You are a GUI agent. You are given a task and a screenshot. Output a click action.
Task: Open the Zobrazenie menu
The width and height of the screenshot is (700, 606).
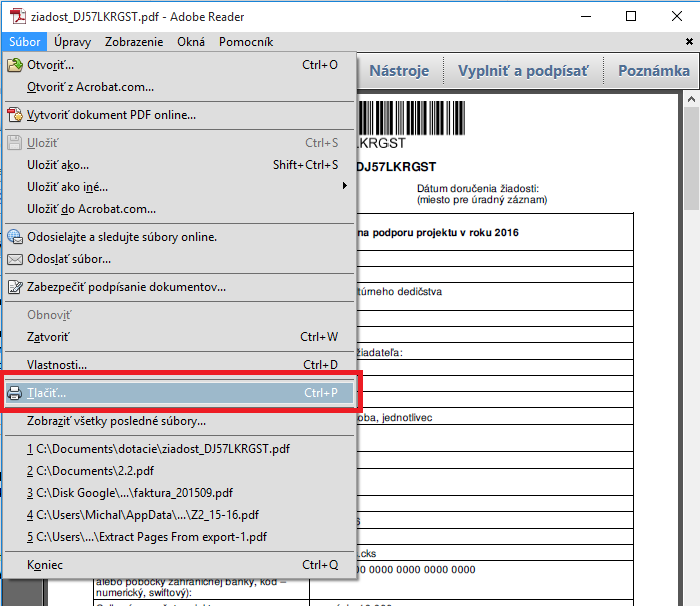click(134, 42)
